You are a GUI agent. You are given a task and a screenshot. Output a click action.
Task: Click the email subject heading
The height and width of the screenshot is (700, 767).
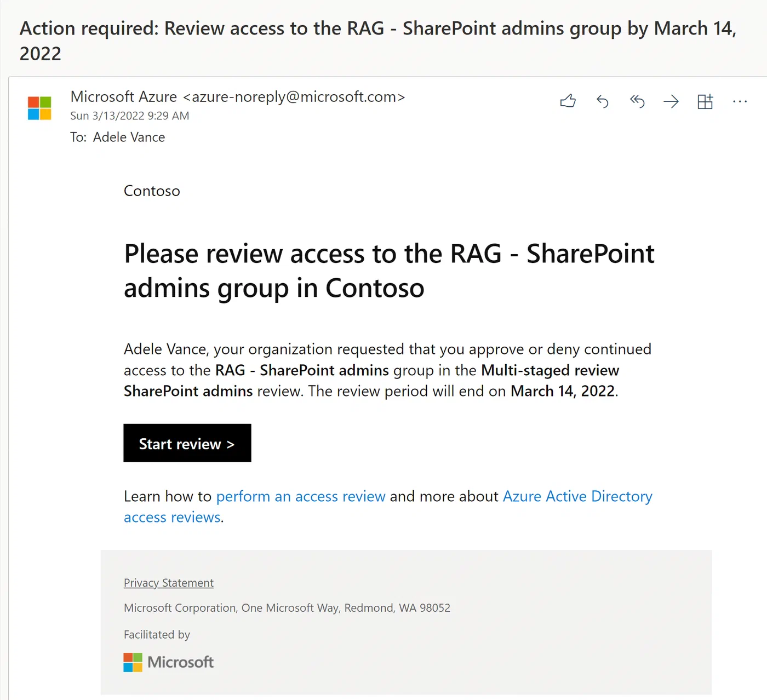click(x=378, y=41)
